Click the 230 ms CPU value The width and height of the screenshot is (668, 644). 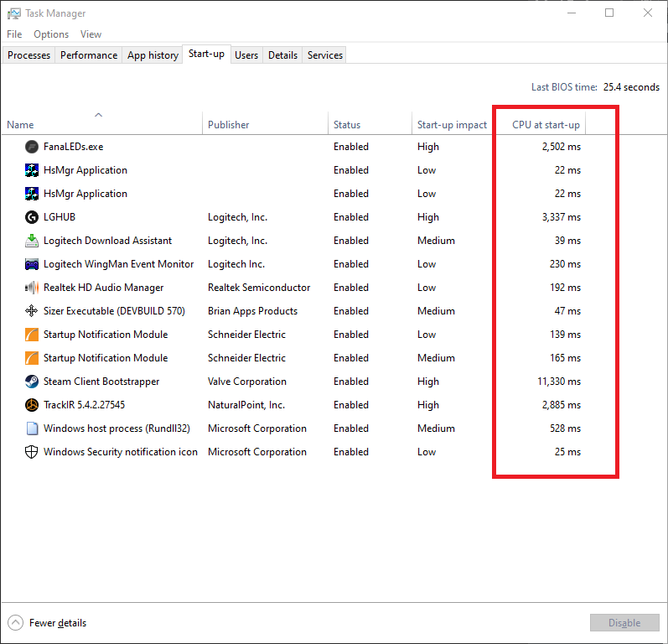(566, 264)
